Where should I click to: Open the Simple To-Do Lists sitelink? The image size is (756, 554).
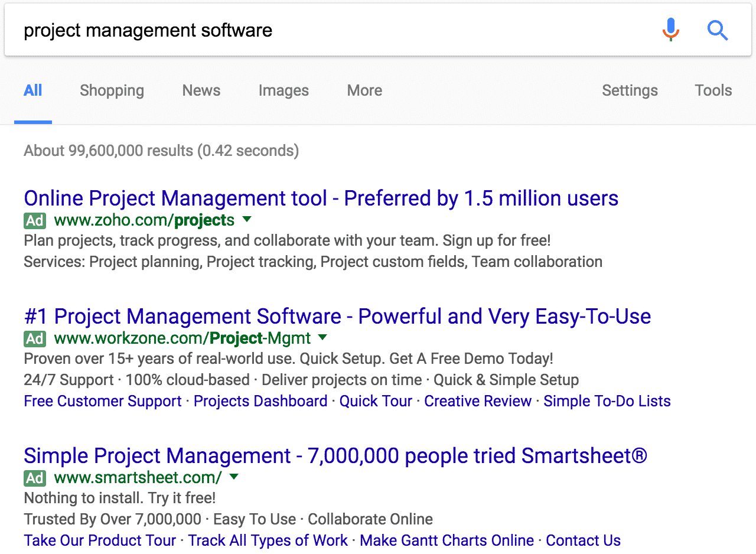[x=607, y=401]
